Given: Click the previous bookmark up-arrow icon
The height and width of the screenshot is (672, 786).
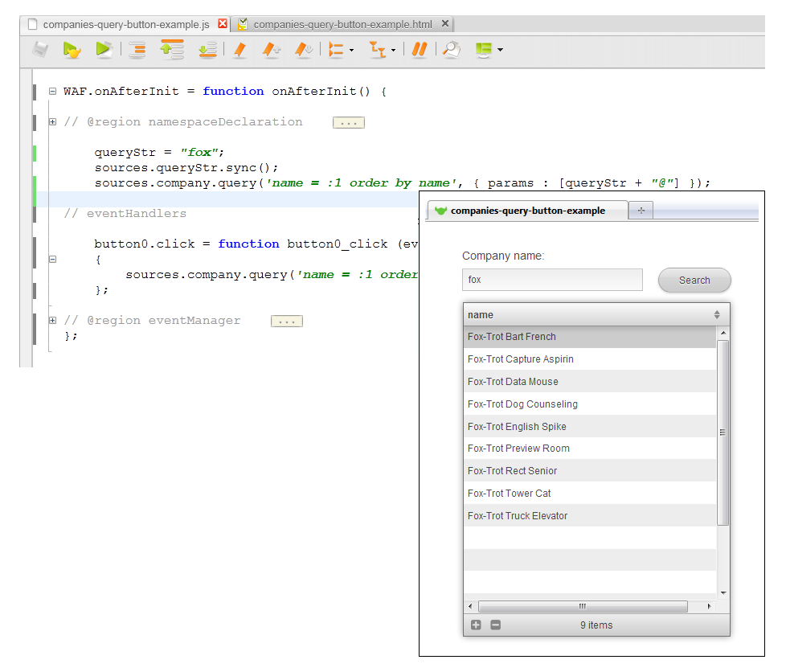Looking at the screenshot, I should click(x=272, y=50).
